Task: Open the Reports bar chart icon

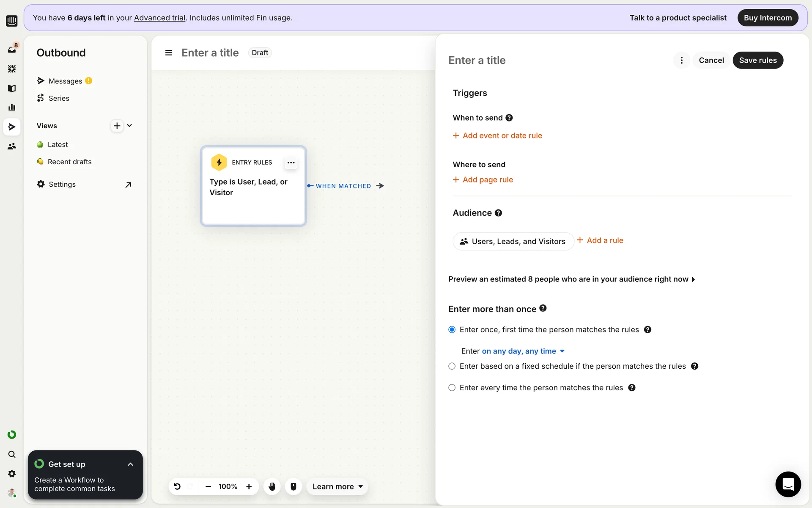Action: click(x=11, y=108)
